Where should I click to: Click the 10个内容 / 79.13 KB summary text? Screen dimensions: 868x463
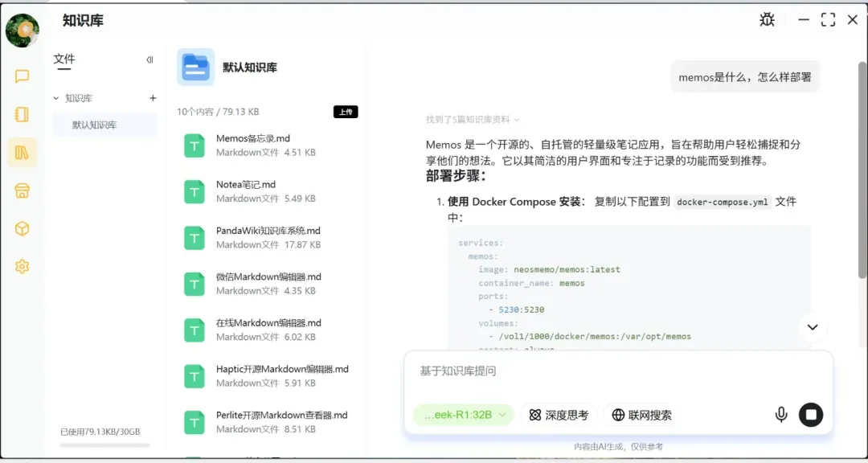point(218,112)
